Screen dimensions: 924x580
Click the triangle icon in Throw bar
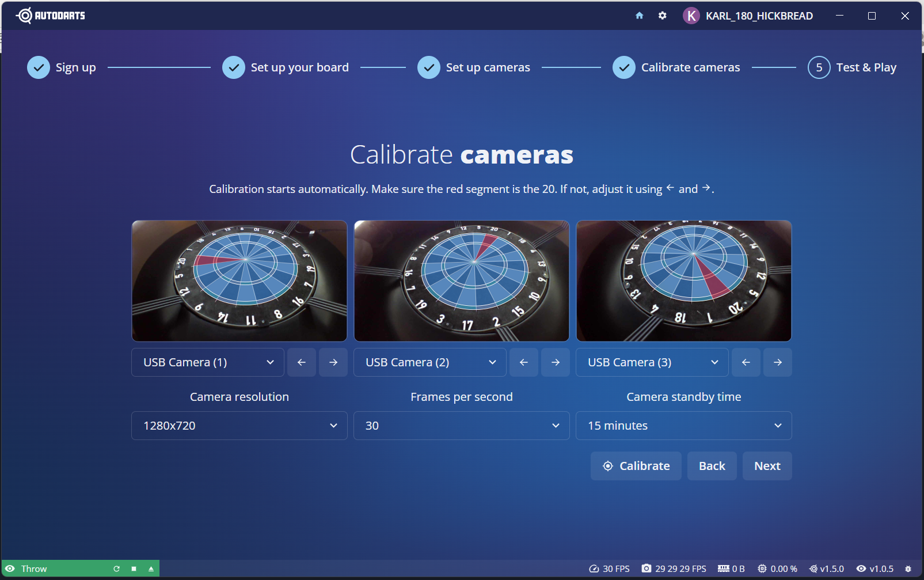151,568
